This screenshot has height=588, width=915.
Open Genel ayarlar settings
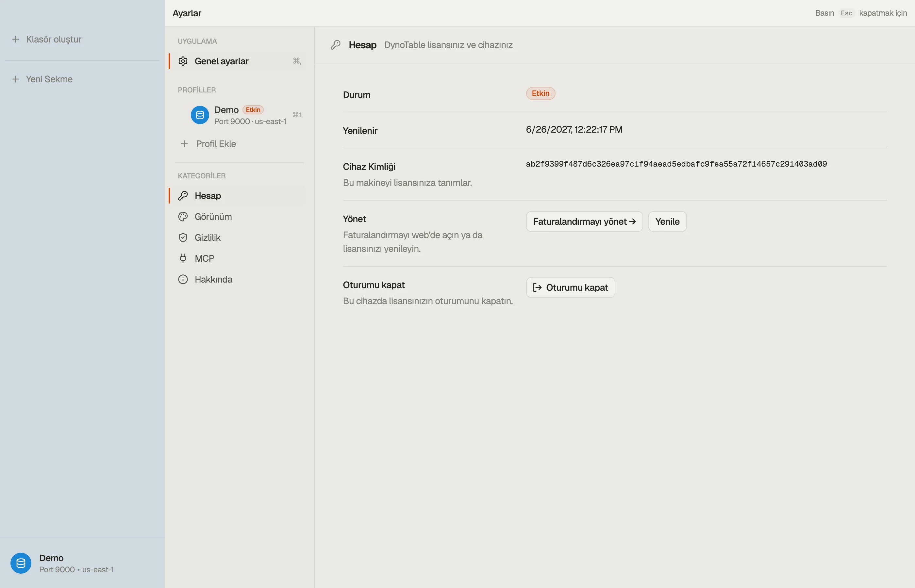pyautogui.click(x=239, y=61)
